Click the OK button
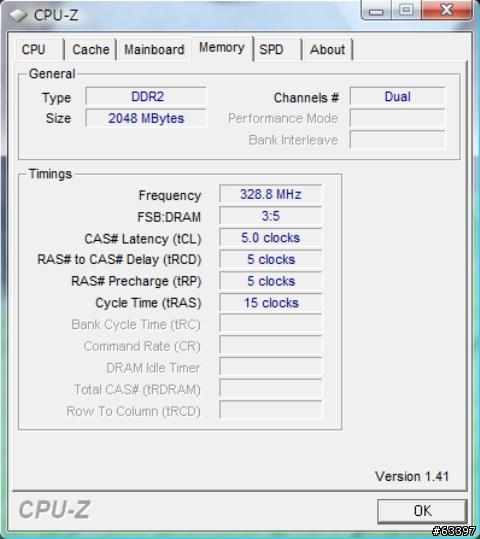The height and width of the screenshot is (539, 480). pos(422,511)
